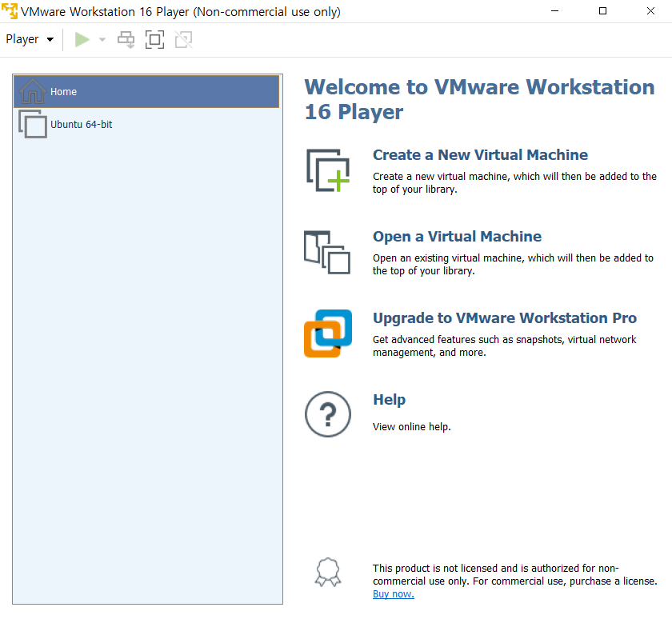Image resolution: width=672 pixels, height=619 pixels.
Task: Click the VMware app icon in title bar
Action: coord(10,11)
